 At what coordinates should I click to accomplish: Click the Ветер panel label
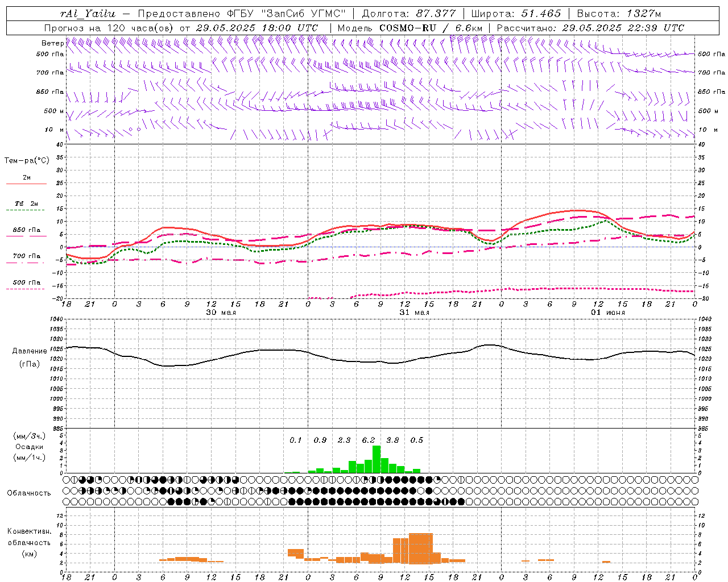(x=52, y=43)
